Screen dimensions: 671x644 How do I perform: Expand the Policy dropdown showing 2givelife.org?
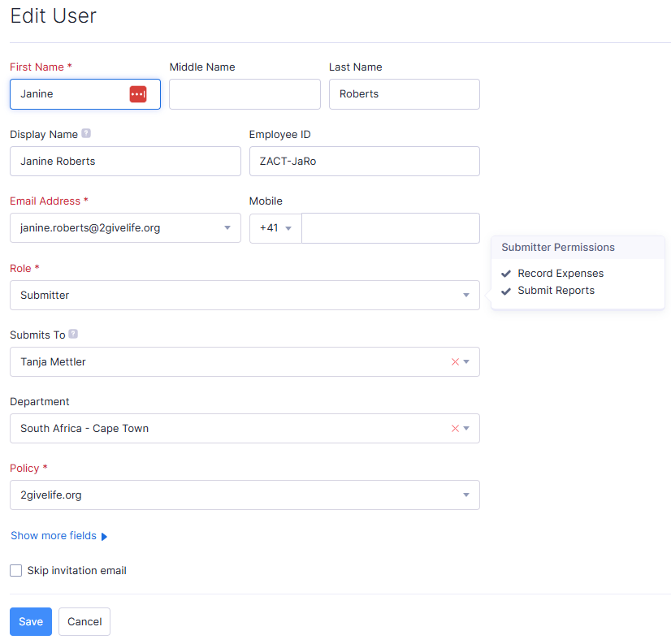click(244, 495)
